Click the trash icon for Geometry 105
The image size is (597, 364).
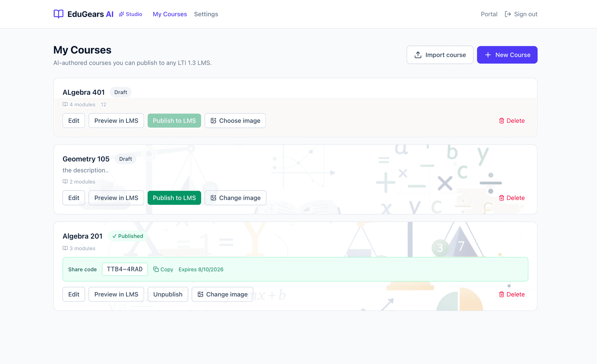(501, 198)
